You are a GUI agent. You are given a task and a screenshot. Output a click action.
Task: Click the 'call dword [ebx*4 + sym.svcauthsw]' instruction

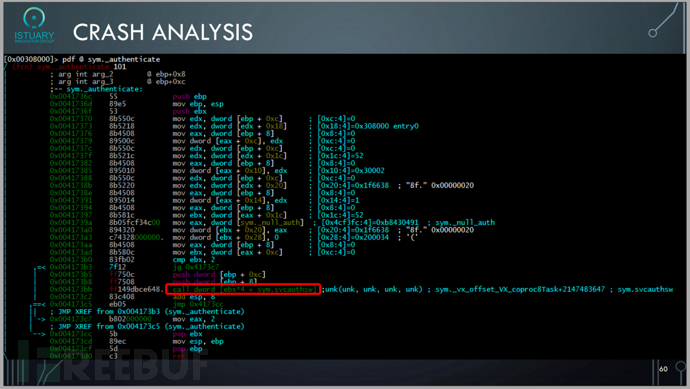(x=244, y=289)
